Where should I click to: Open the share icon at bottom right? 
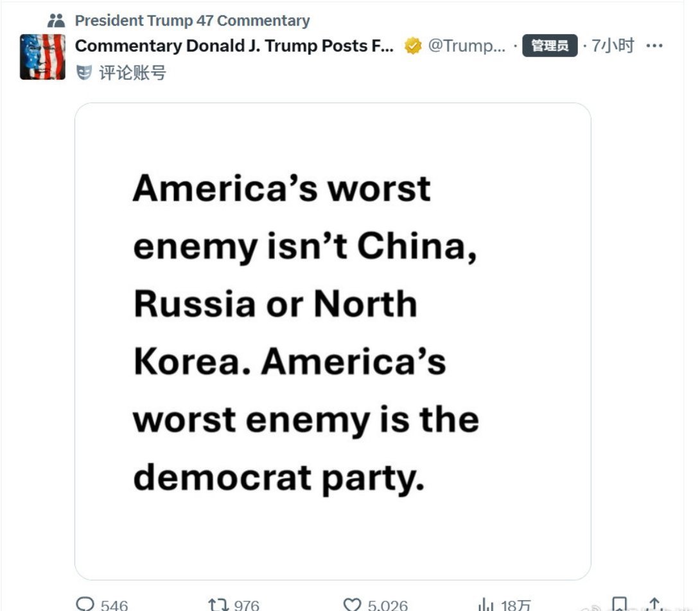[654, 603]
